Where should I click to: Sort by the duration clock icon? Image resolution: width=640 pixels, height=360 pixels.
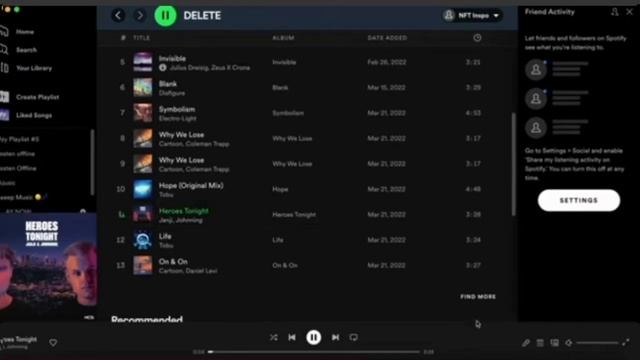click(x=477, y=38)
